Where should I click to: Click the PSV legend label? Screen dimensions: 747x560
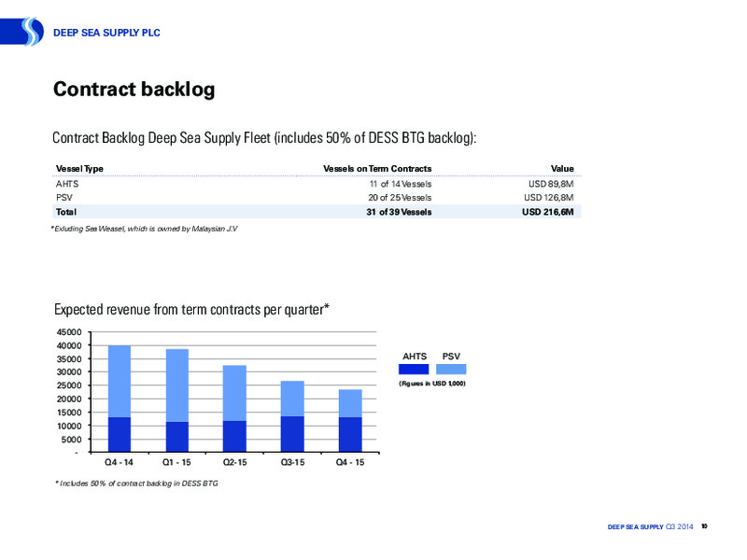coord(451,357)
